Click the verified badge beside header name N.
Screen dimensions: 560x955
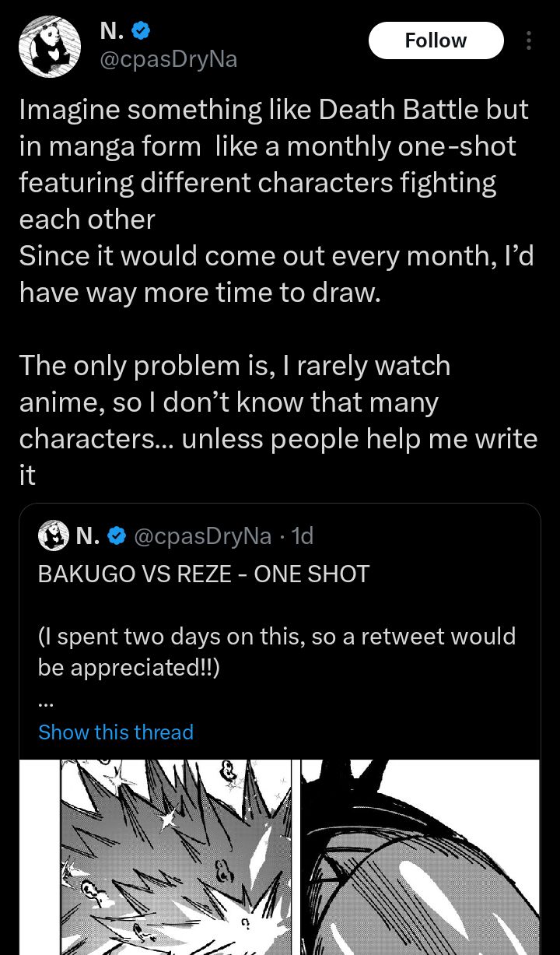click(140, 31)
